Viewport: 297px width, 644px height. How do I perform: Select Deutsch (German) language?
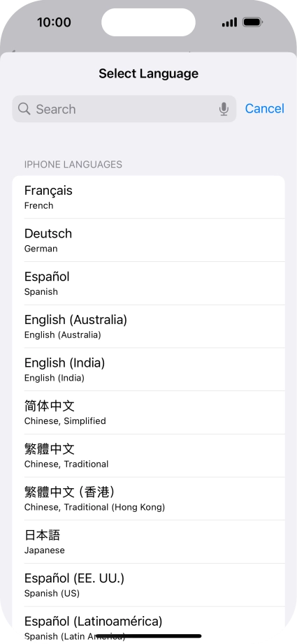(x=148, y=240)
